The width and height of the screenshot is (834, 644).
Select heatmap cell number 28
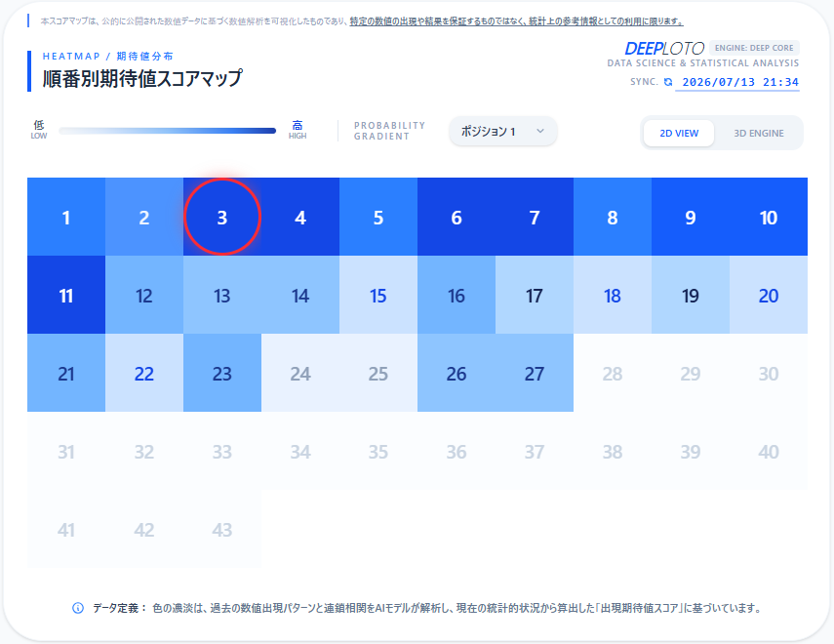point(613,373)
